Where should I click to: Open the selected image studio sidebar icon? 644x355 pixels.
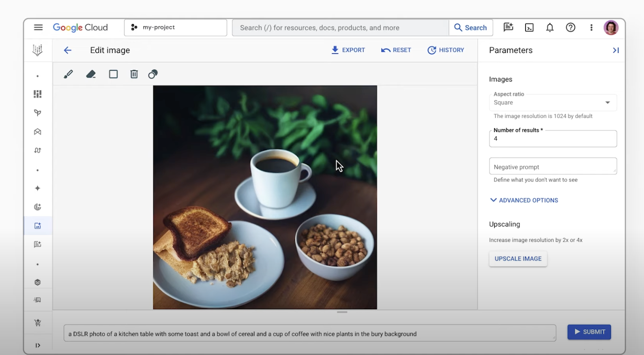pos(38,226)
